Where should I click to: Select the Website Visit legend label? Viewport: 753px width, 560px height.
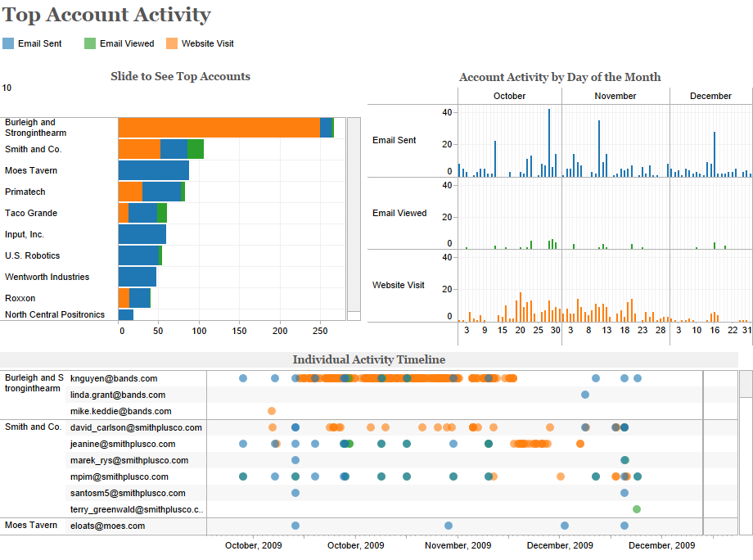[207, 43]
